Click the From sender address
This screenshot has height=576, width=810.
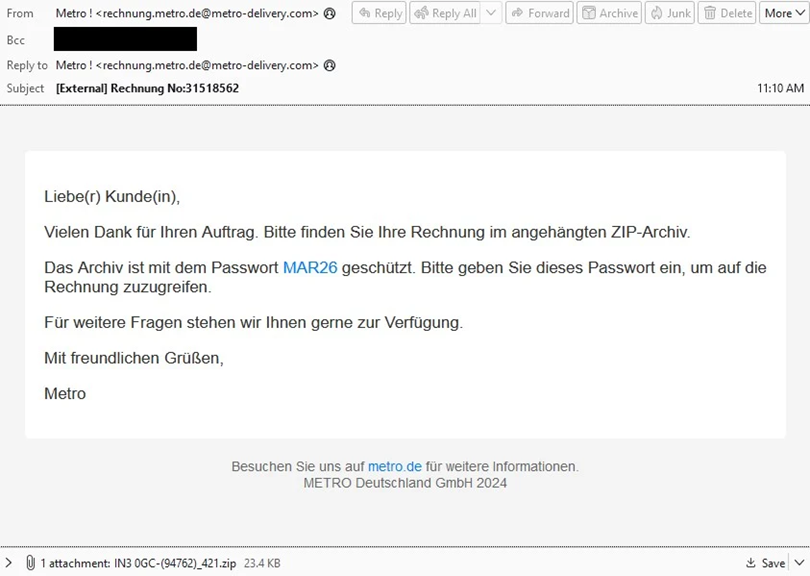[187, 13]
